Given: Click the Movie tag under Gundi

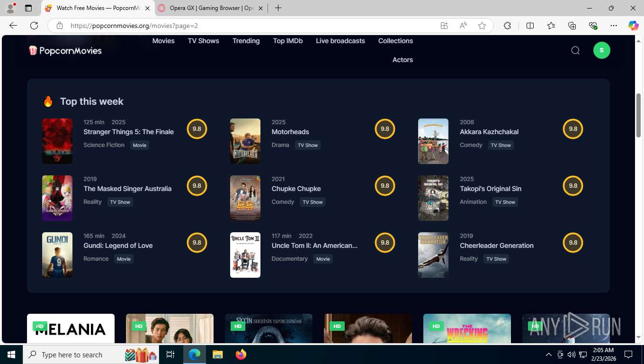Looking at the screenshot, I should (124, 259).
